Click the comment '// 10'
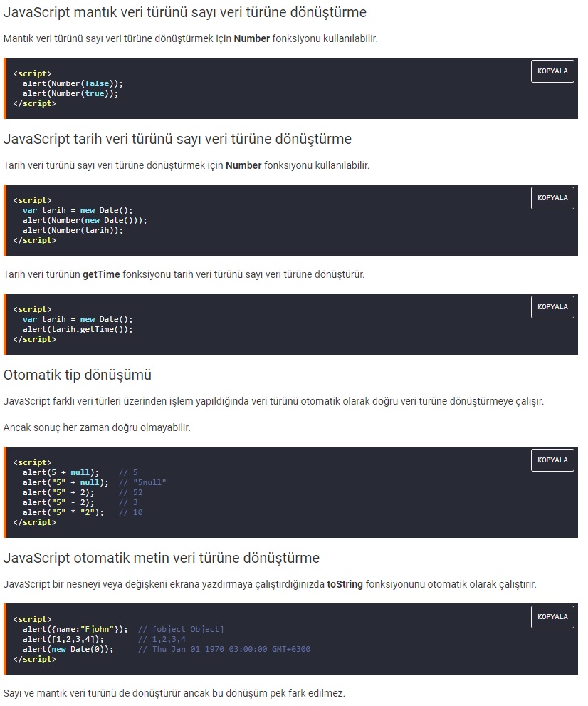 130,512
